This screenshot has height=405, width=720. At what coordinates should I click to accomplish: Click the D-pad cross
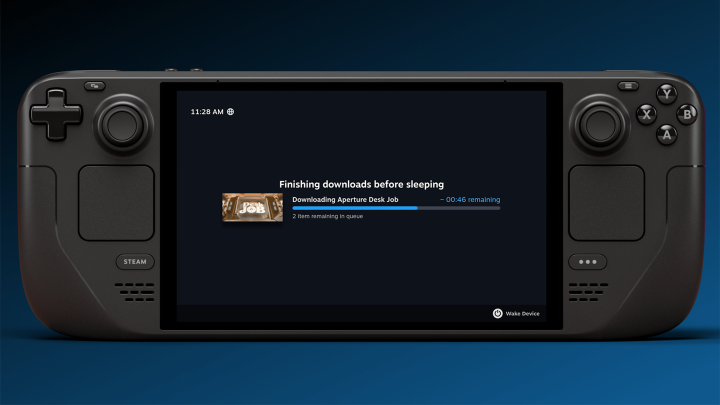(56, 115)
